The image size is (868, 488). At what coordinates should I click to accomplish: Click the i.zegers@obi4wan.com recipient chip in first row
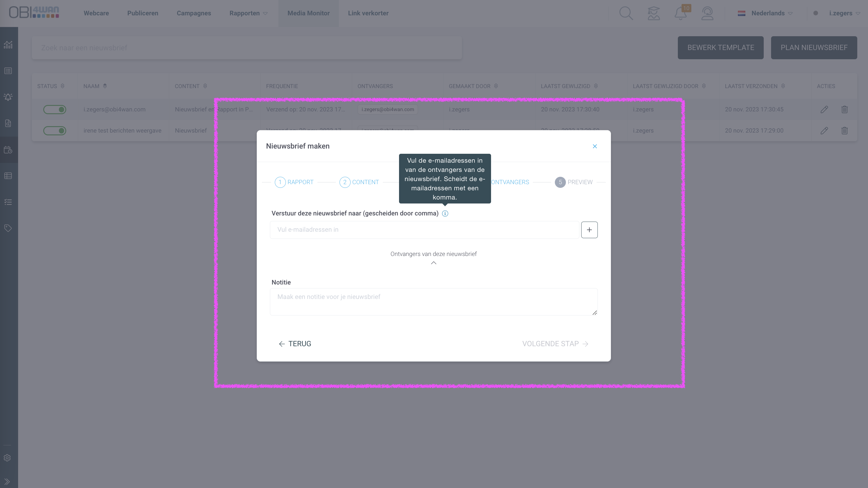pos(387,109)
